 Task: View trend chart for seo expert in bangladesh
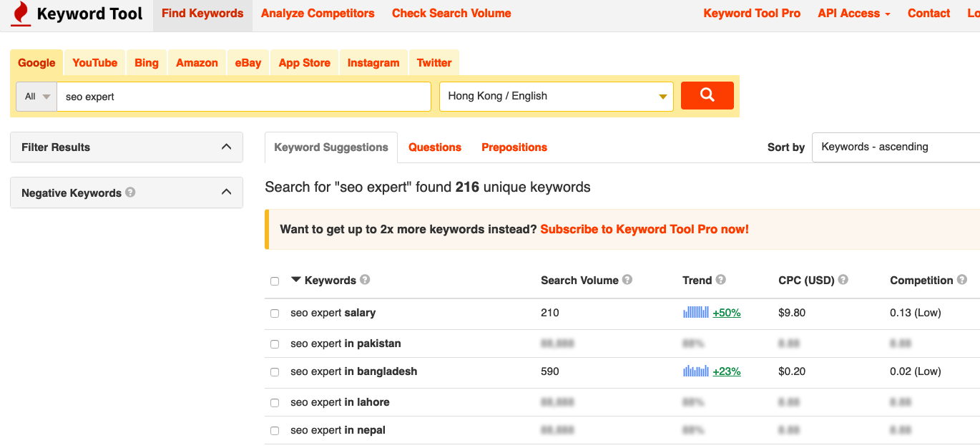[x=696, y=371]
